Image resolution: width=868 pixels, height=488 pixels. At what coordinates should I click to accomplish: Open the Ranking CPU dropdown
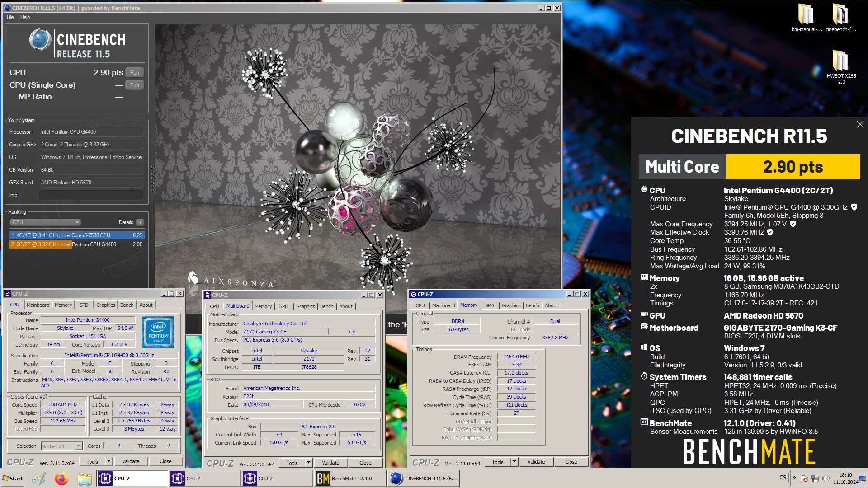[x=45, y=222]
